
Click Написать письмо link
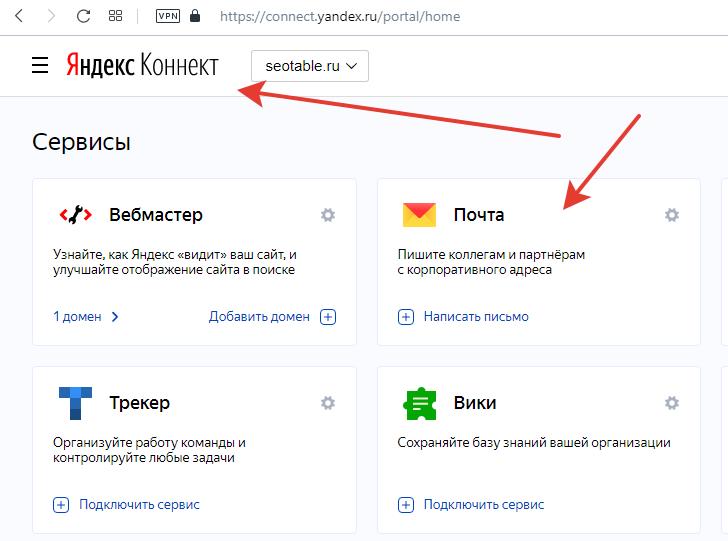point(476,317)
